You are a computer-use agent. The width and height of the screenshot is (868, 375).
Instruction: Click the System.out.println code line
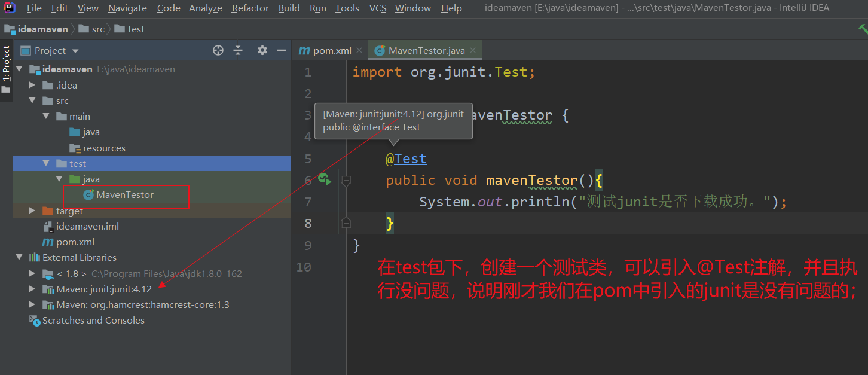click(x=603, y=202)
